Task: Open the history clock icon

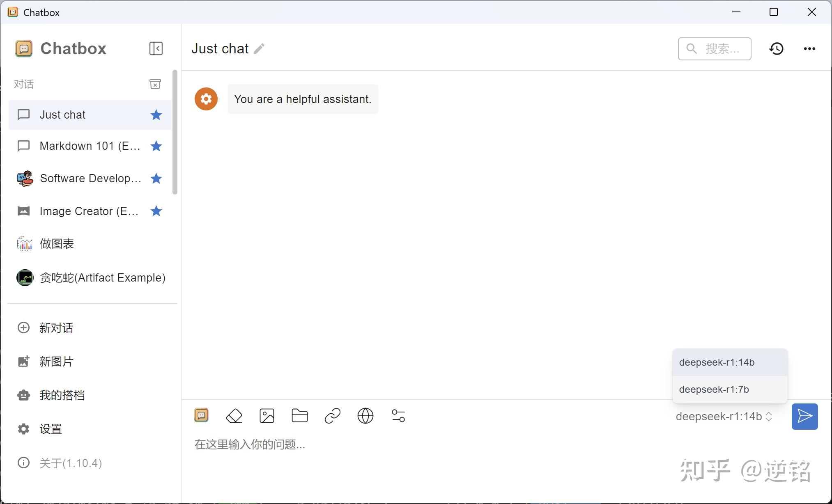Action: (x=776, y=49)
